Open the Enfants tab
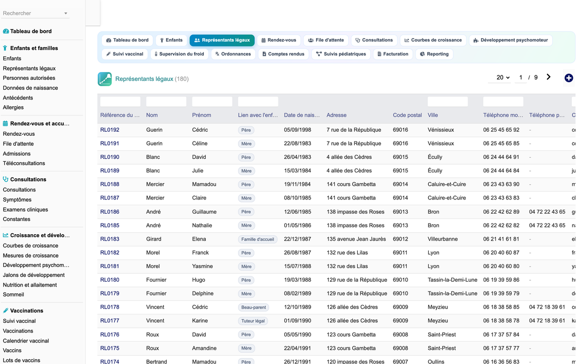Screen dimensions: 588x364 click(171, 40)
